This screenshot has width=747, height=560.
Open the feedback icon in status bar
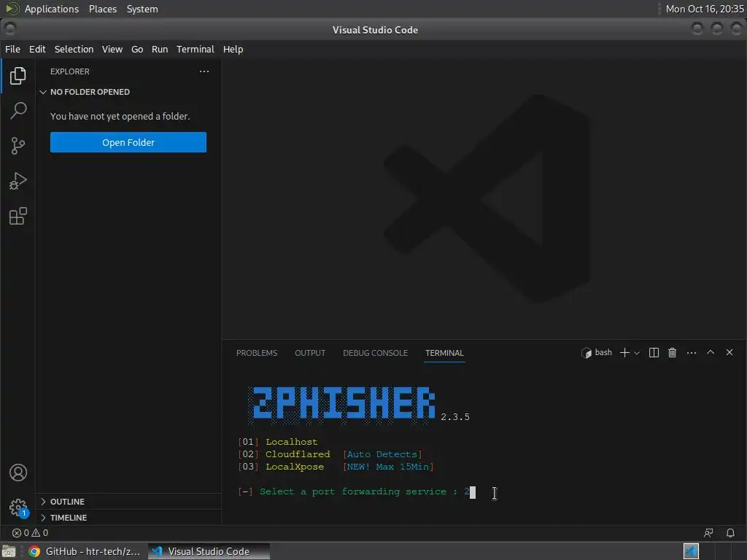[709, 533]
